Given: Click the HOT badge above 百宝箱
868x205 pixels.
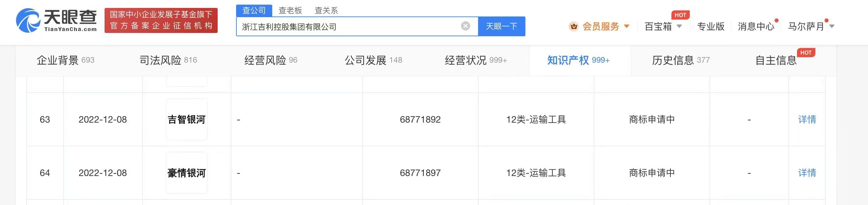Looking at the screenshot, I should [x=680, y=15].
